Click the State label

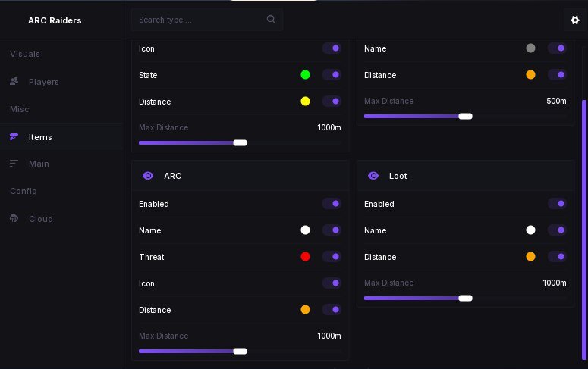click(x=148, y=75)
